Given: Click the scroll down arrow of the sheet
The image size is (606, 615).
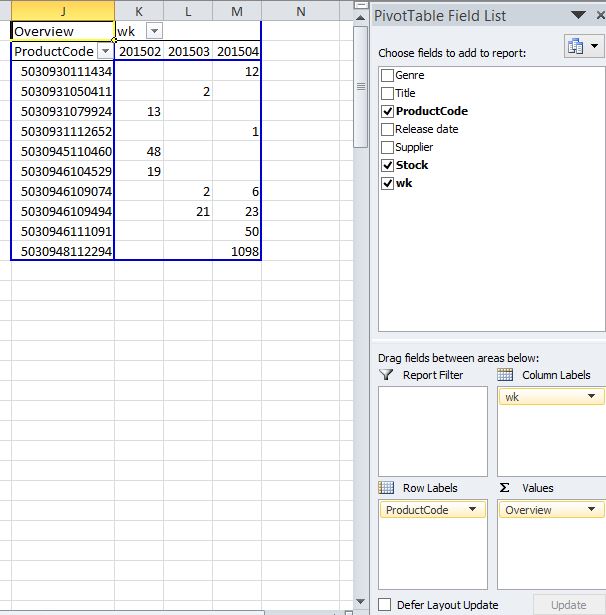Looking at the screenshot, I should tap(360, 601).
